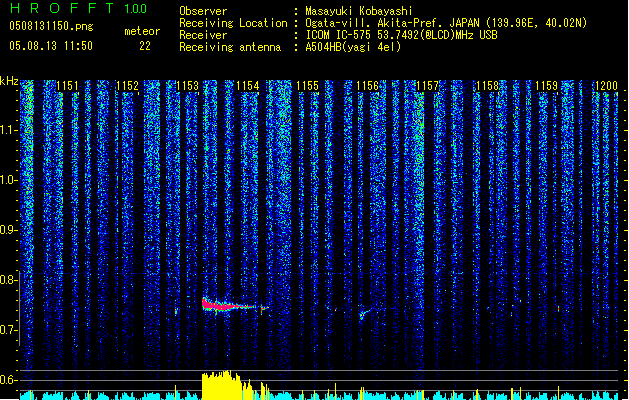Click the Ogata-vill. Akita-Pref. JAPAN location text
629x400 pixels.
click(446, 23)
